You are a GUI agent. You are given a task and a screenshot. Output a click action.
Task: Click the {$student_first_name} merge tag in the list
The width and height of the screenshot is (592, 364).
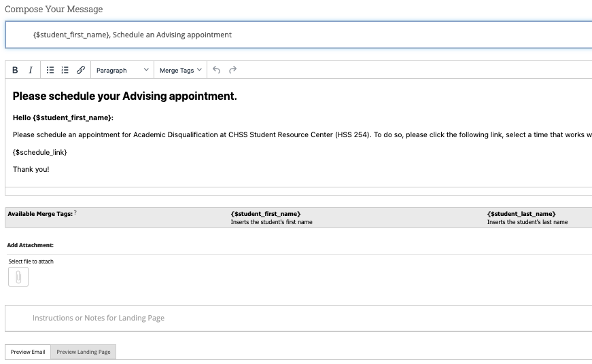266,214
